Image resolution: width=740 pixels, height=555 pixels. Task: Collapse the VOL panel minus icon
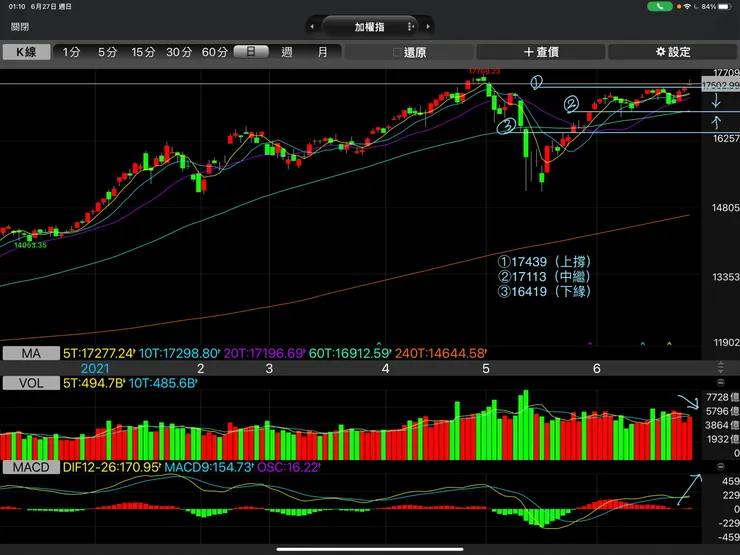coord(721,383)
